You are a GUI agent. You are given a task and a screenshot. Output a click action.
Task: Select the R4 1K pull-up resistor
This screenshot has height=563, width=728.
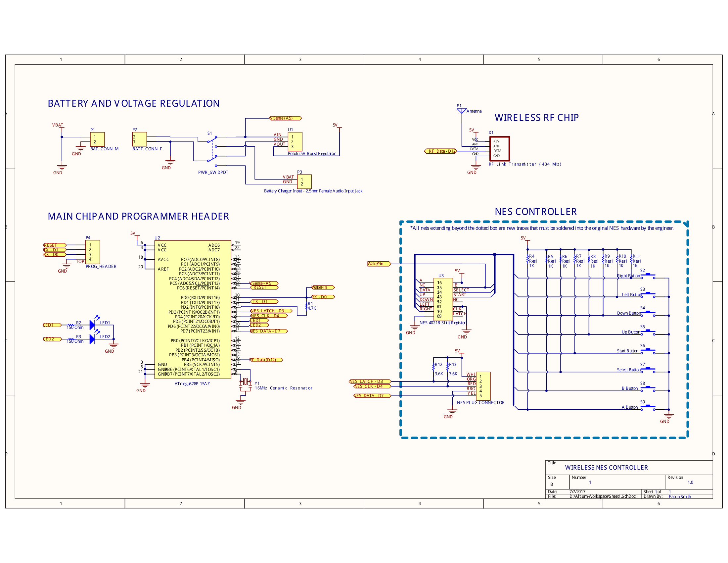528,259
